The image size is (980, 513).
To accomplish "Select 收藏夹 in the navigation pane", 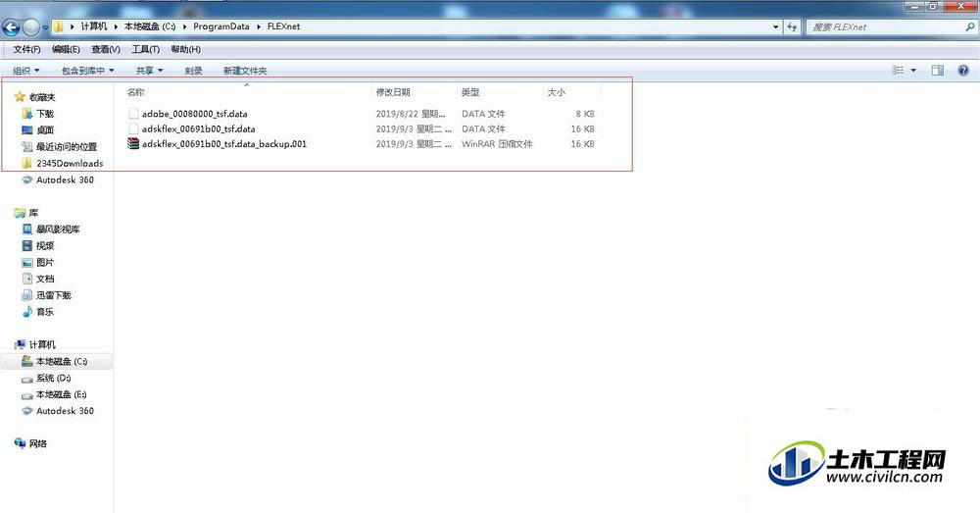I will point(42,97).
